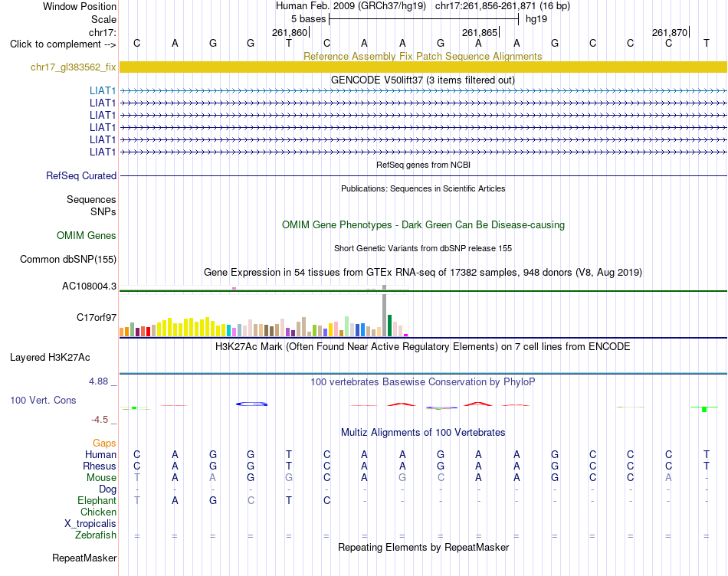Select the 'Scale' label in the ruler
The height and width of the screenshot is (576, 728).
(x=103, y=19)
